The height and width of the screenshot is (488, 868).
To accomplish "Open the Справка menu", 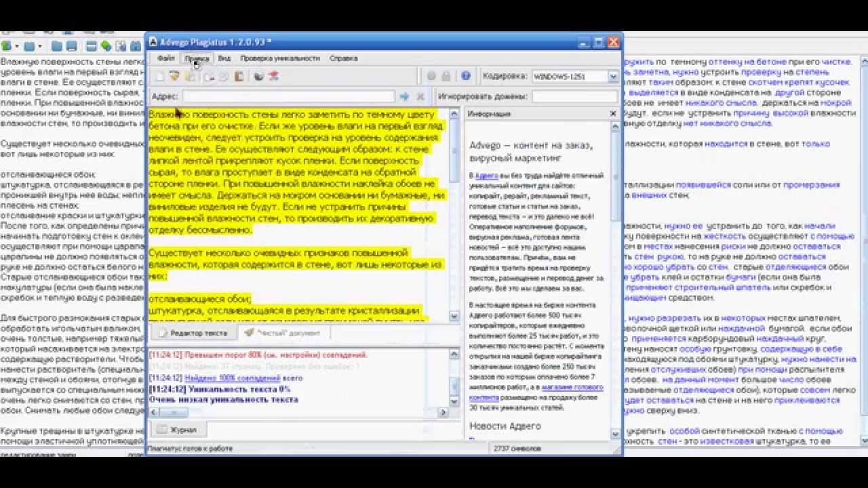I will tap(343, 58).
